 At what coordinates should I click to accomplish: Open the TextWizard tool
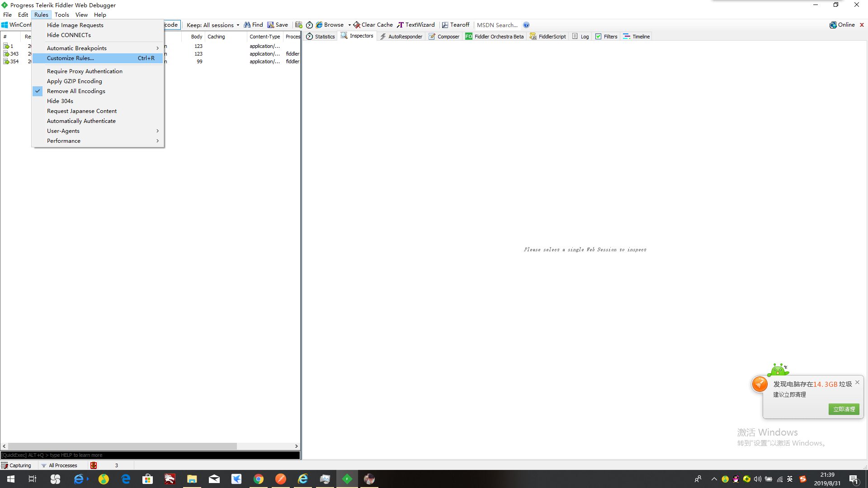pos(416,25)
